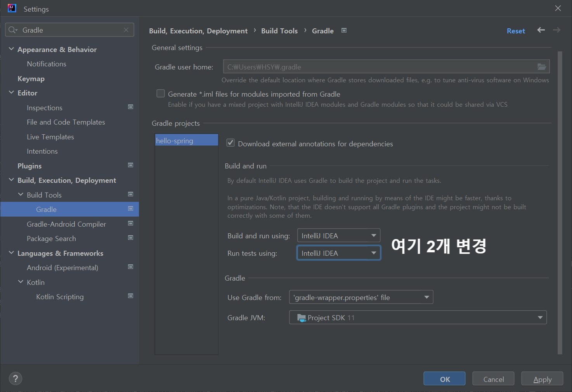Close the Settings dialog
The width and height of the screenshot is (572, 392).
tap(558, 8)
